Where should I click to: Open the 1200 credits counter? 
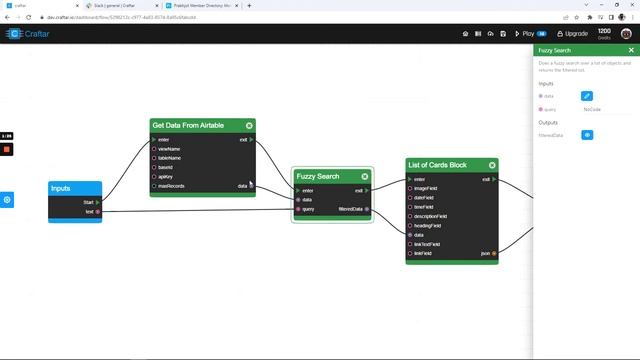tap(604, 34)
